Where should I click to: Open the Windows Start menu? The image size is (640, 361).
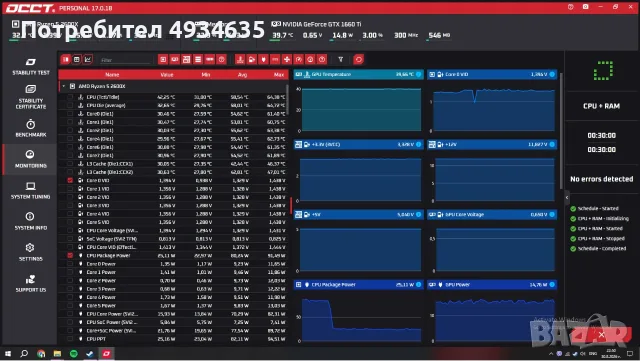(8, 353)
